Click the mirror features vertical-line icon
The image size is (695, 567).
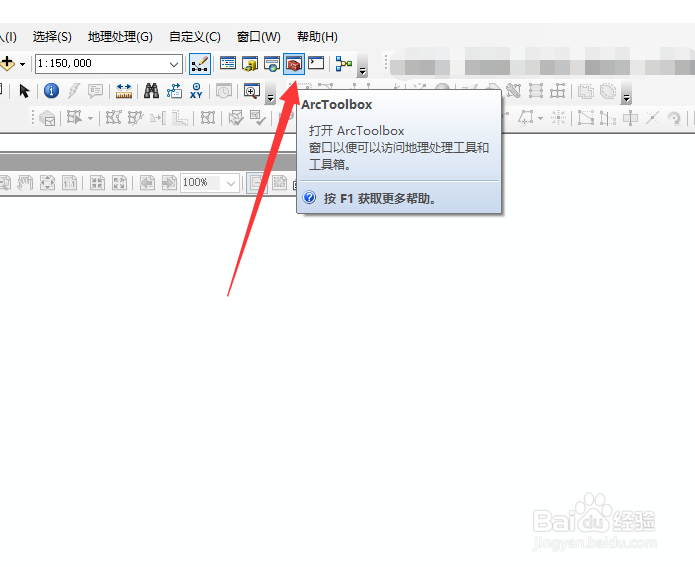click(x=608, y=118)
